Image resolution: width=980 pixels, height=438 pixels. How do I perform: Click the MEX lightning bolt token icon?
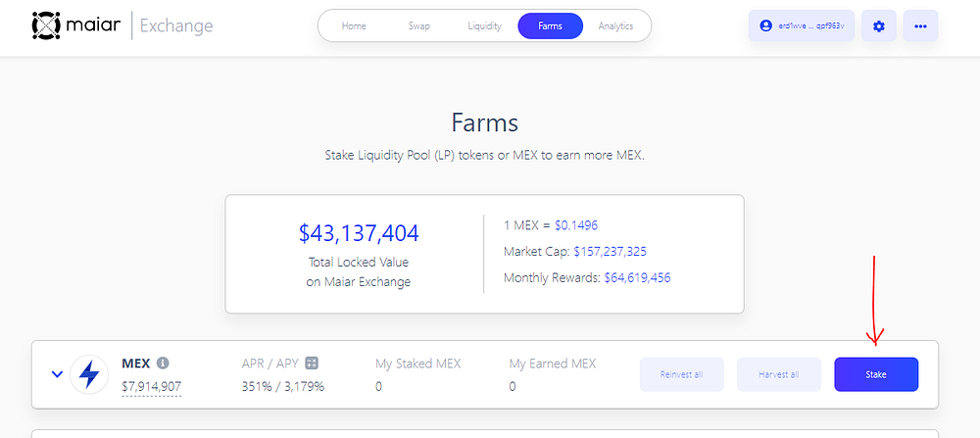click(89, 374)
